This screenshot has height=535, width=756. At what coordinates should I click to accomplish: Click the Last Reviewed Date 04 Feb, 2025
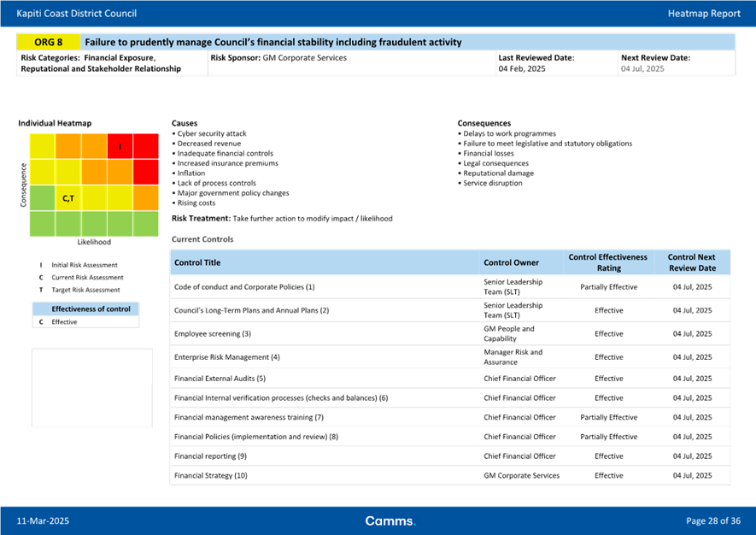[x=536, y=63]
